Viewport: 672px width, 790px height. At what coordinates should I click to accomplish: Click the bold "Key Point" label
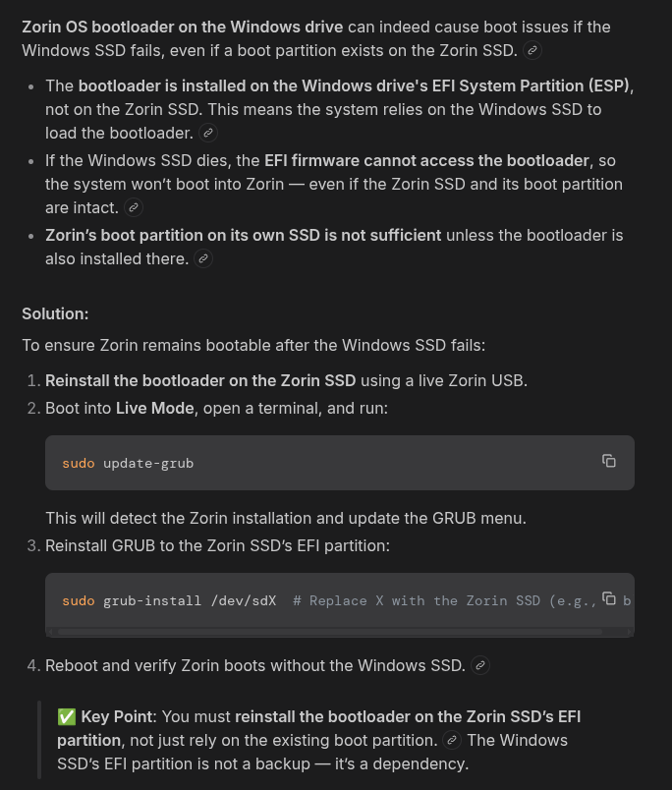[118, 717]
